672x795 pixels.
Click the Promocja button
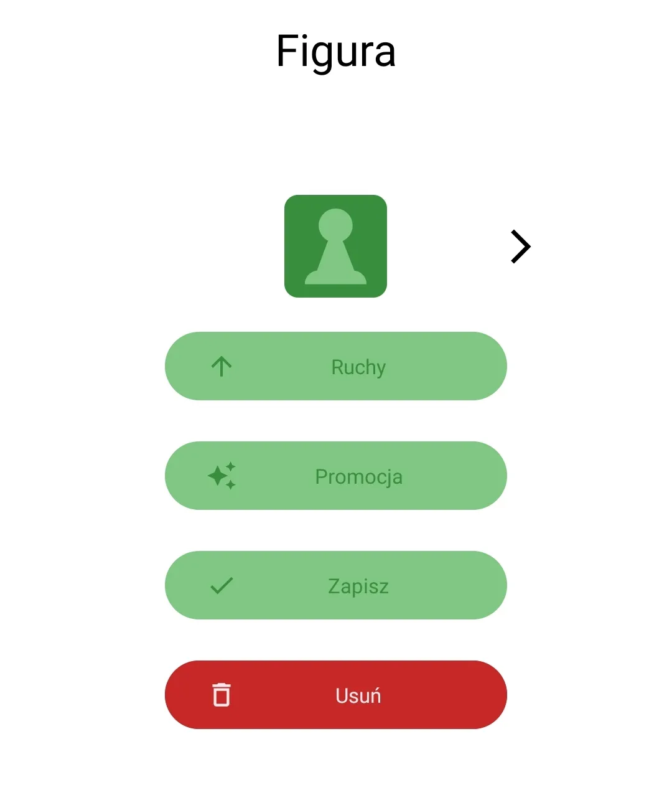(x=336, y=476)
